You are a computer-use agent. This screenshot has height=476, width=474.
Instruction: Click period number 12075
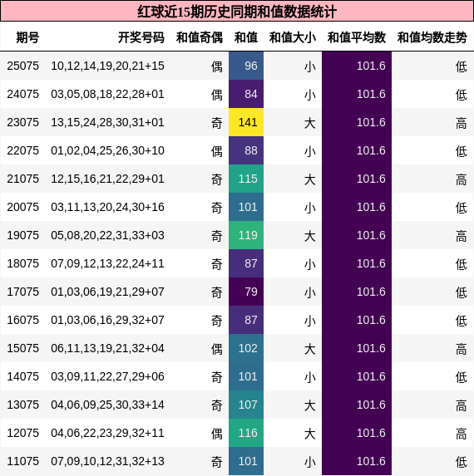tap(22, 433)
